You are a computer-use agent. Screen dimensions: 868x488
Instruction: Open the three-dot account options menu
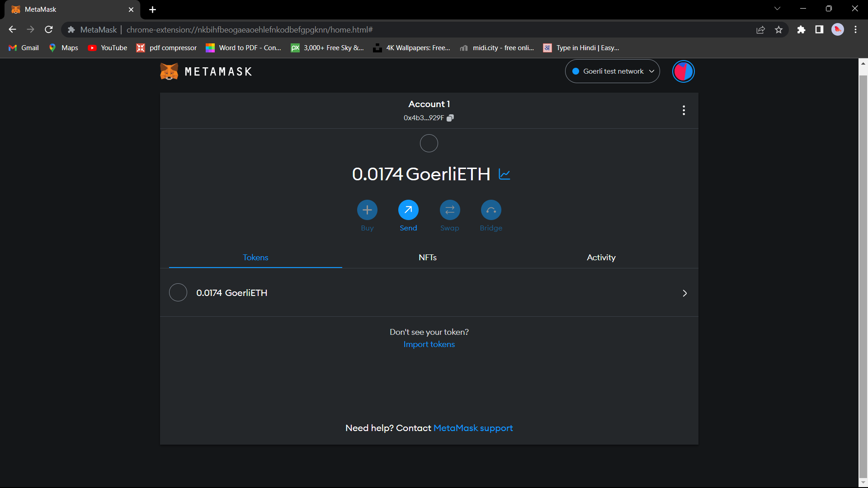[684, 110]
